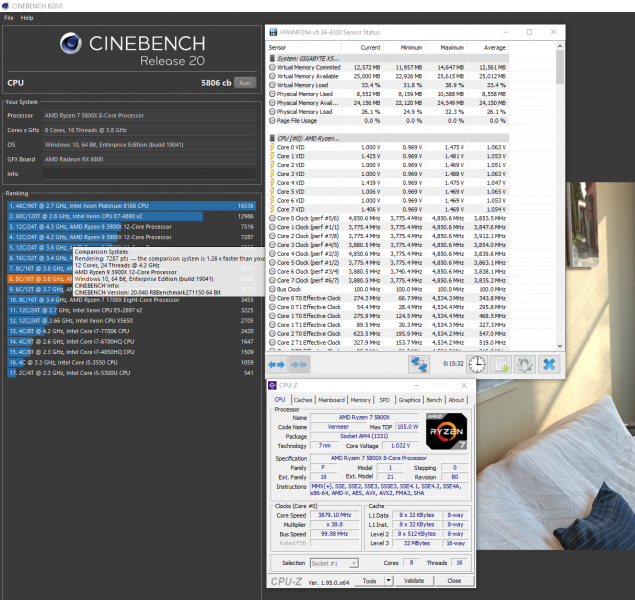Image resolution: width=635 pixels, height=600 pixels.
Task: Open HWiNFO network remote monitoring icon
Action: 418,365
